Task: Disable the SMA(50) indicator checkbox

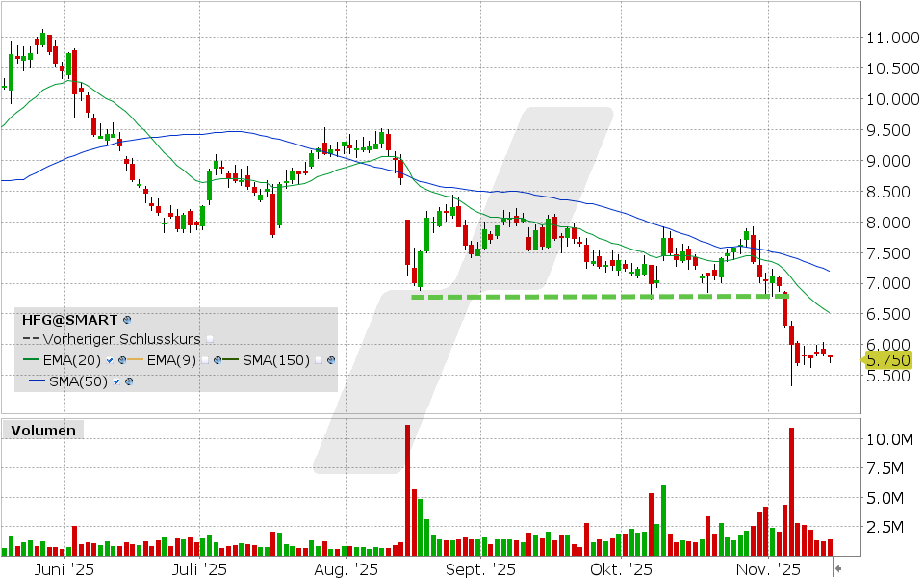Action: [x=116, y=382]
